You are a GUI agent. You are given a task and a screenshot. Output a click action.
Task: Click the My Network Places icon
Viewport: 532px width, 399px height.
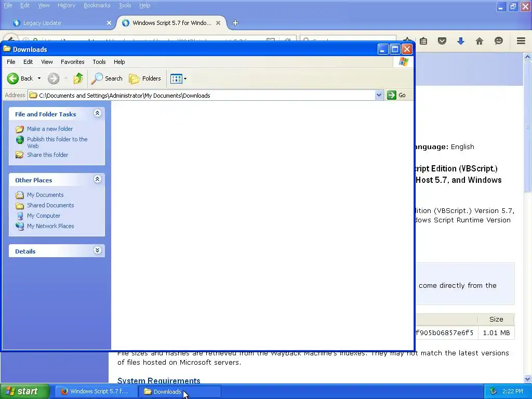point(20,227)
